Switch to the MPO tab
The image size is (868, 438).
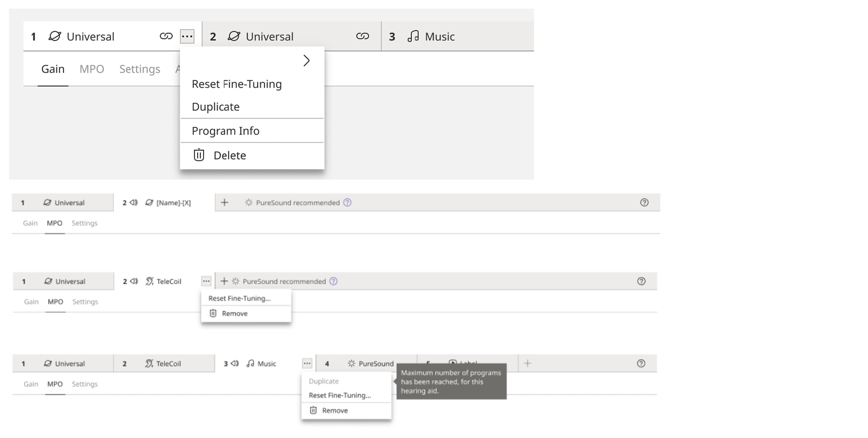(x=92, y=69)
